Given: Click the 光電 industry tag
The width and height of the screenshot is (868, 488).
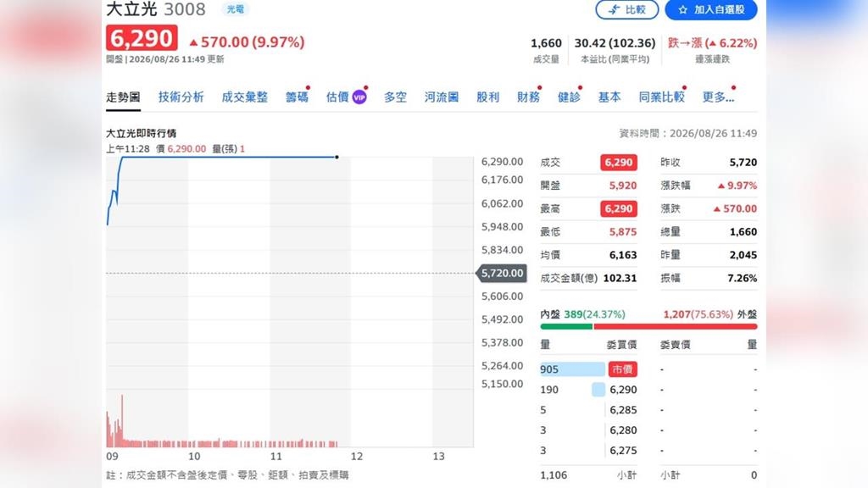Looking at the screenshot, I should 236,9.
